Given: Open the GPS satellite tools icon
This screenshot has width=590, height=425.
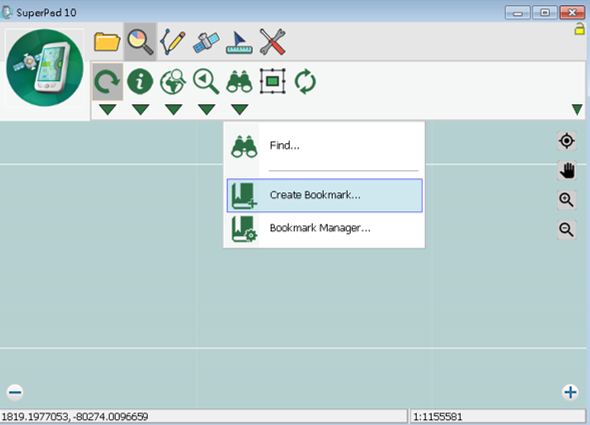Looking at the screenshot, I should tap(206, 42).
